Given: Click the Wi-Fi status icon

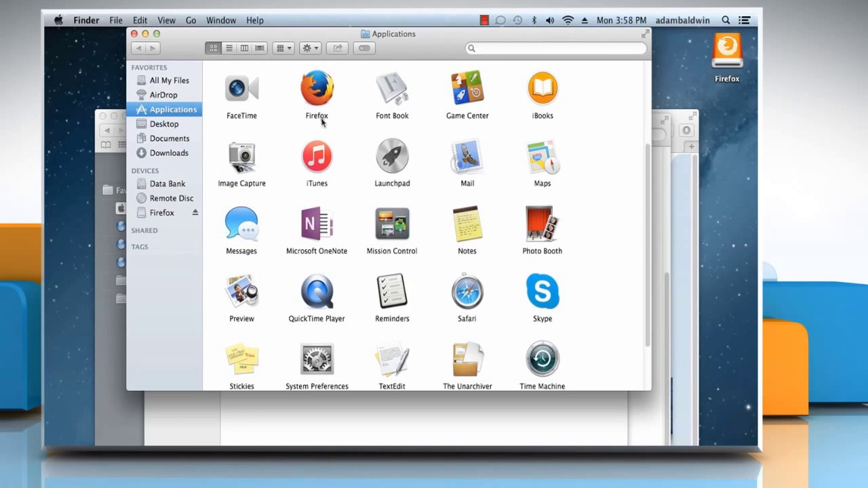Looking at the screenshot, I should pyautogui.click(x=568, y=20).
